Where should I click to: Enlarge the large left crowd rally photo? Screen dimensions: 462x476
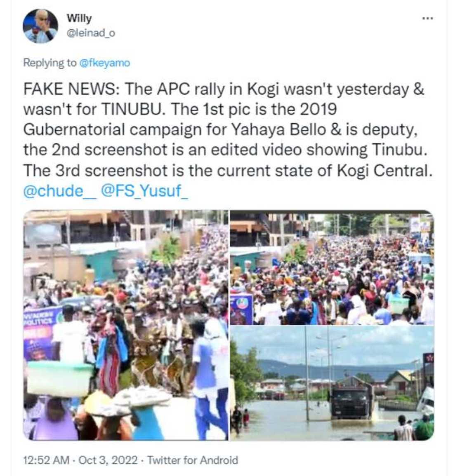[x=126, y=325]
